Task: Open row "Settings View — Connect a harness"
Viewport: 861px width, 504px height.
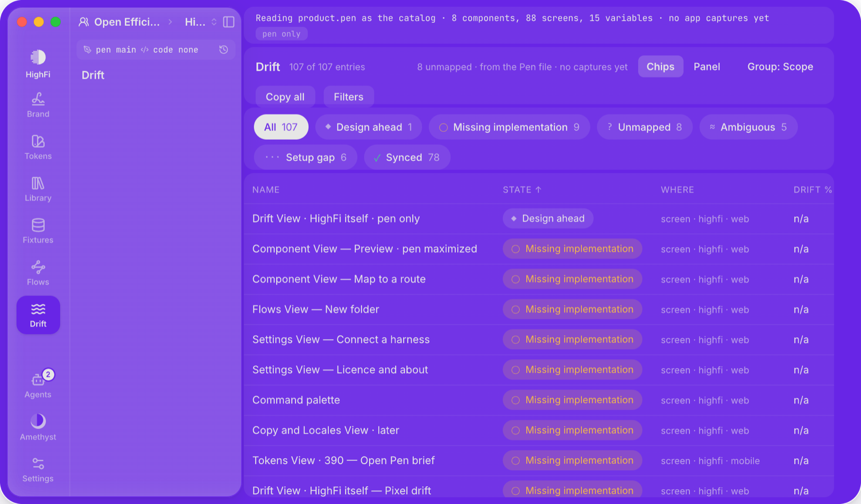Action: [539, 339]
